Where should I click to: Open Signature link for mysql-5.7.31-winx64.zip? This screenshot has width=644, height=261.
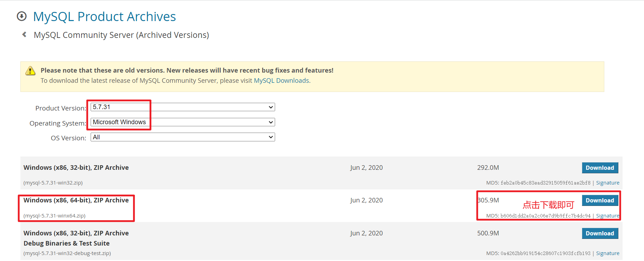click(607, 216)
